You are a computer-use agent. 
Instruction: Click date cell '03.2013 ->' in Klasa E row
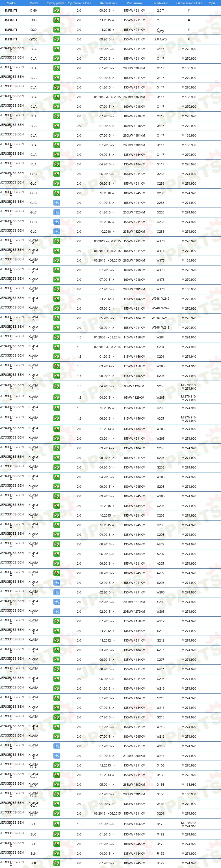coord(107,650)
